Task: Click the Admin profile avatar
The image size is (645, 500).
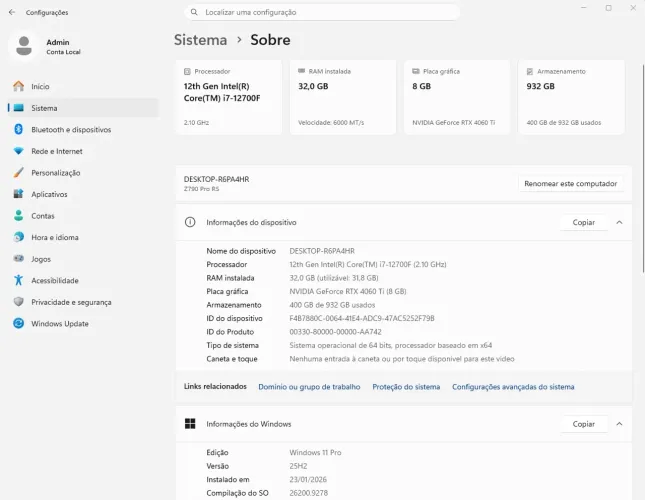Action: 24,46
